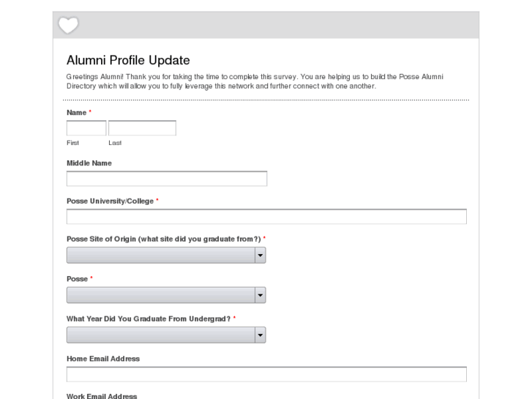Expand the undergrad graduation year dropdown
This screenshot has height=399, width=532.
pos(166,335)
